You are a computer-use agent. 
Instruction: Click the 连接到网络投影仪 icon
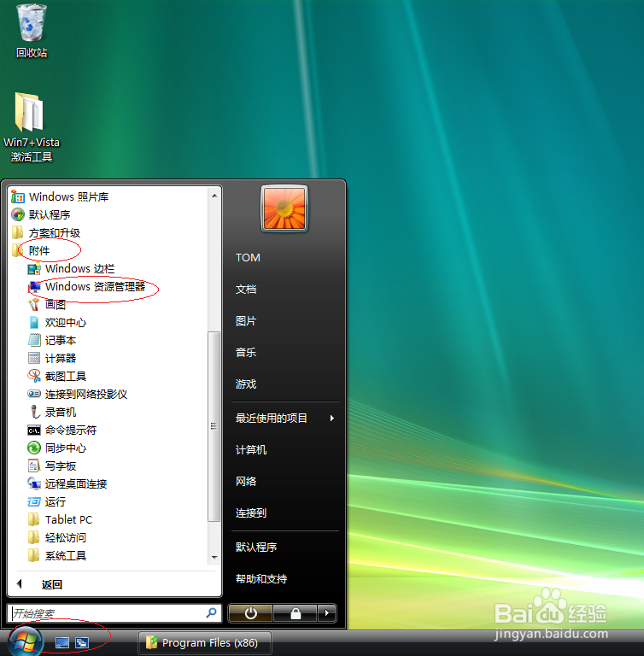tap(34, 394)
